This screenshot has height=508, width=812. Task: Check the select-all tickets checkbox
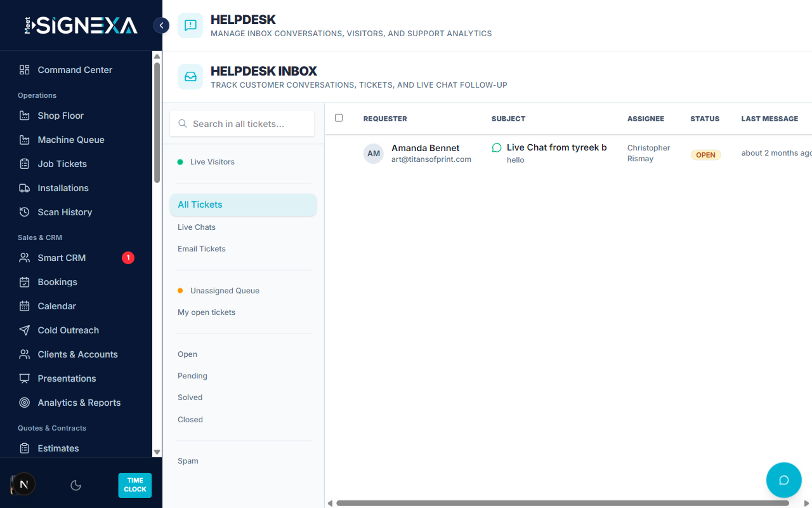point(339,118)
